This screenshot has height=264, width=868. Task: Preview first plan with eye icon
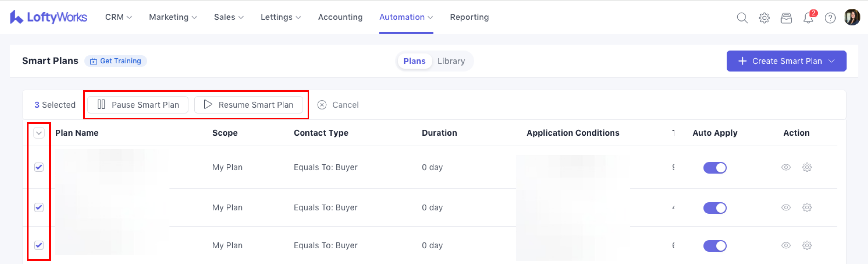click(x=786, y=167)
